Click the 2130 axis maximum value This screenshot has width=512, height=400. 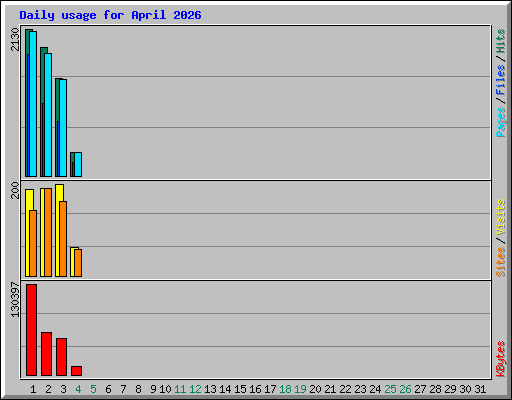15,39
